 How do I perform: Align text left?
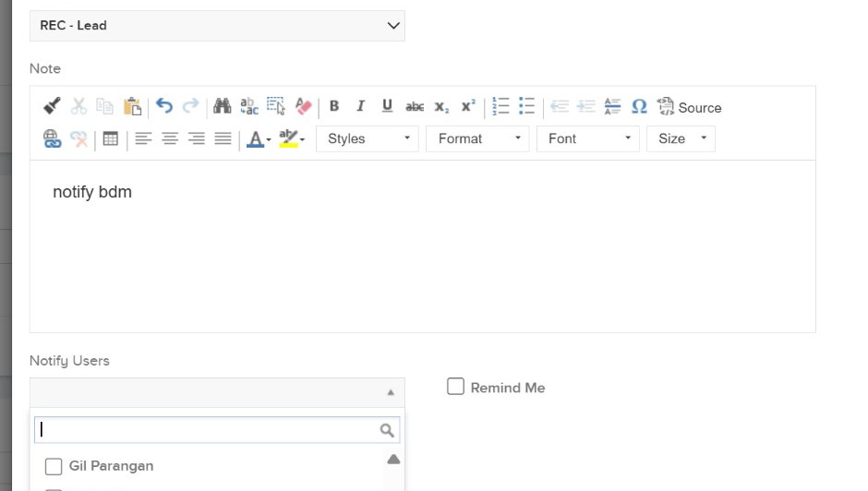(x=143, y=138)
